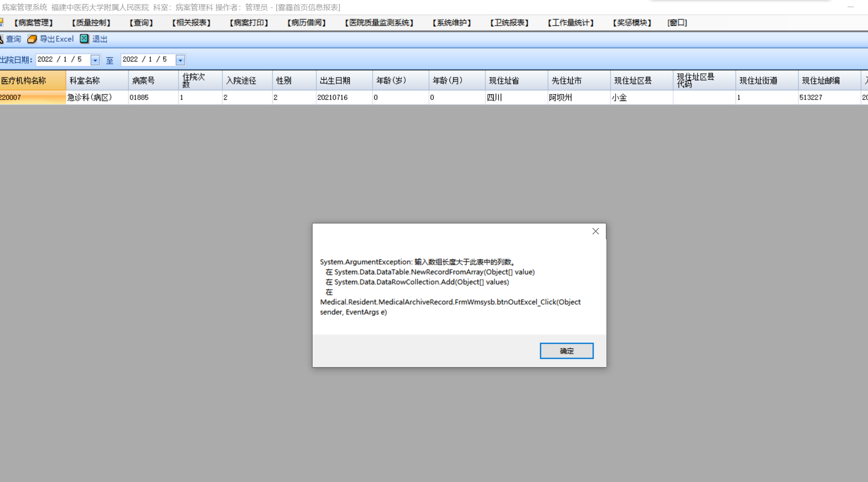Open the 【质量控制】 menu
The width and height of the screenshot is (868, 482).
click(x=91, y=23)
